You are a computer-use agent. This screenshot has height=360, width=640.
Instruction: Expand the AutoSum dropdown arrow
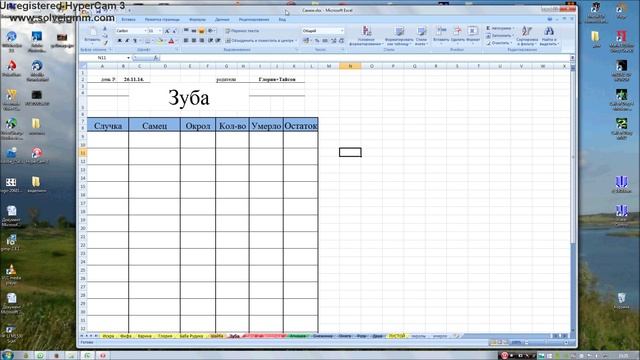[513, 29]
